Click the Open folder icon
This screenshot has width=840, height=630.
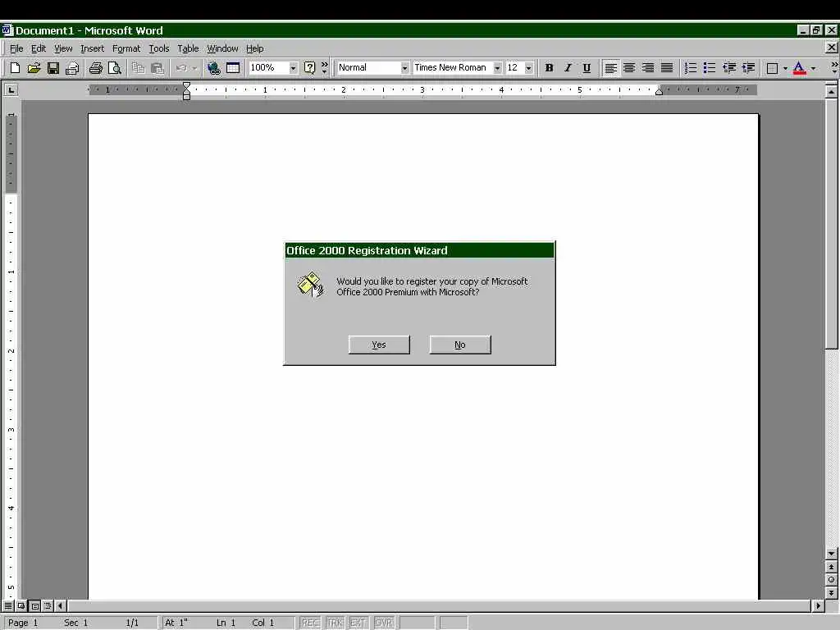click(34, 68)
